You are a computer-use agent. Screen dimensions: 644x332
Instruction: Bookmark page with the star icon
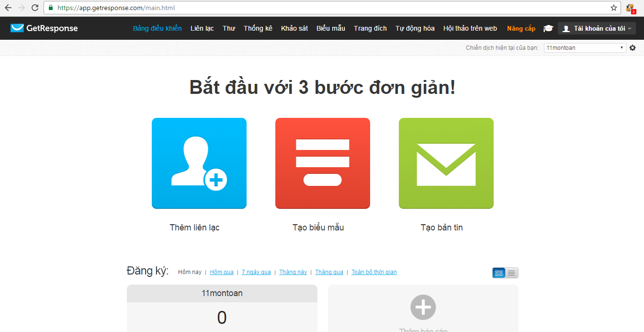click(613, 8)
